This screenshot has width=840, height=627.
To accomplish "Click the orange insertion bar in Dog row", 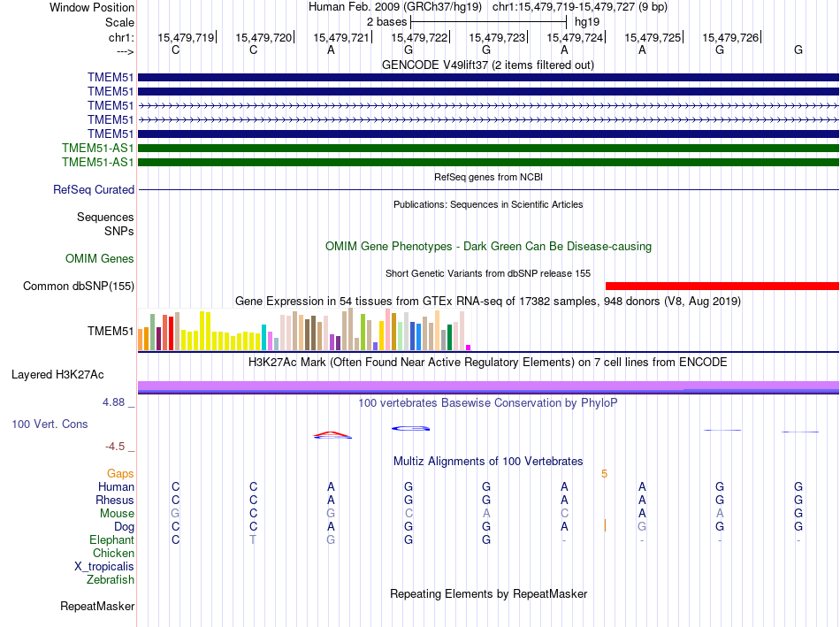I will (x=605, y=525).
